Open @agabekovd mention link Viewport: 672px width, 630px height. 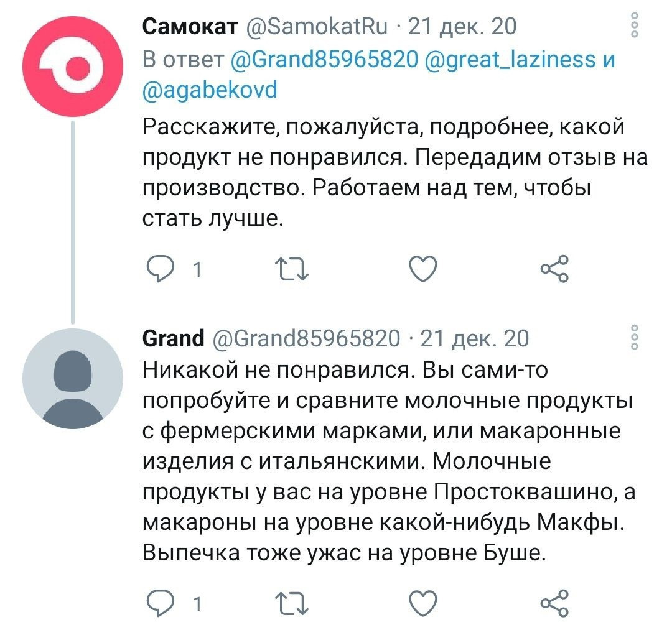point(210,90)
